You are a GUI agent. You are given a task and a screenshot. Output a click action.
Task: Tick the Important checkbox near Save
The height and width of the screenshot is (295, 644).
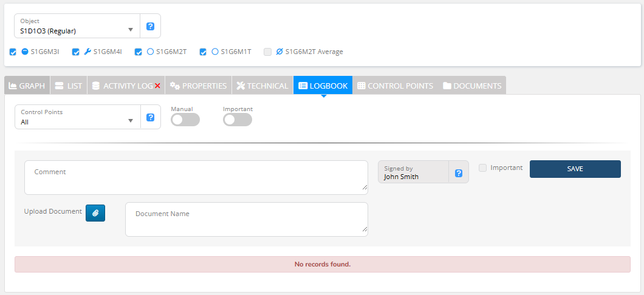482,168
